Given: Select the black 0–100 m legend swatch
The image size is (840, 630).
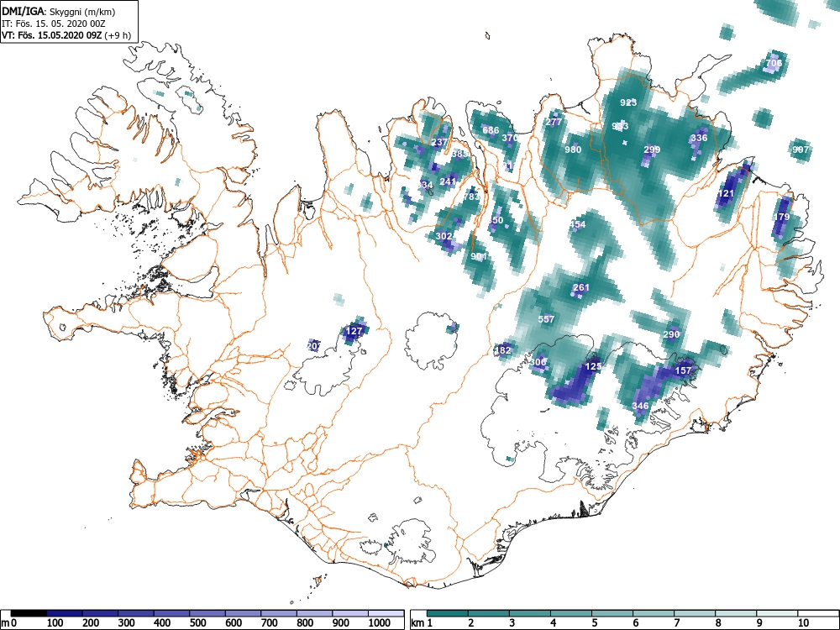Looking at the screenshot, I should point(29,613).
